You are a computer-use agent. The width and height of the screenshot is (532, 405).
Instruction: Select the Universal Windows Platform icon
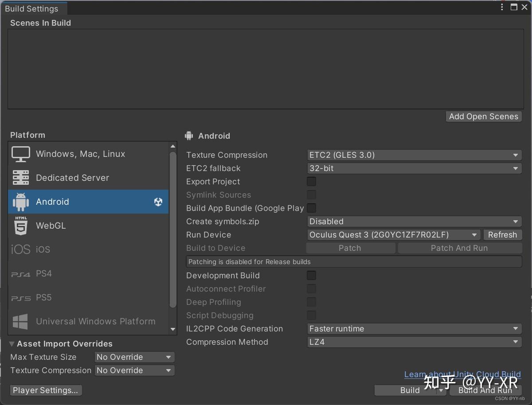tap(20, 321)
